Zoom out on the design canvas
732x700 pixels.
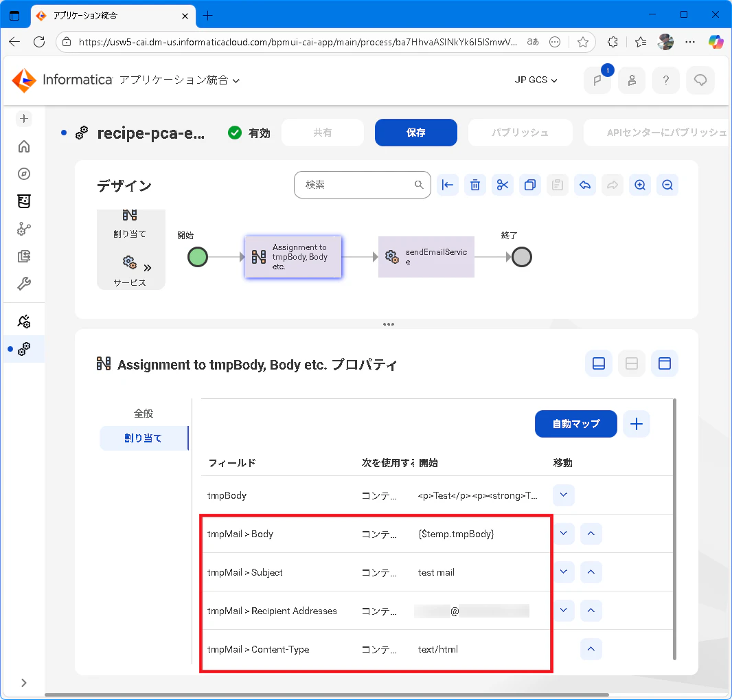(x=667, y=185)
